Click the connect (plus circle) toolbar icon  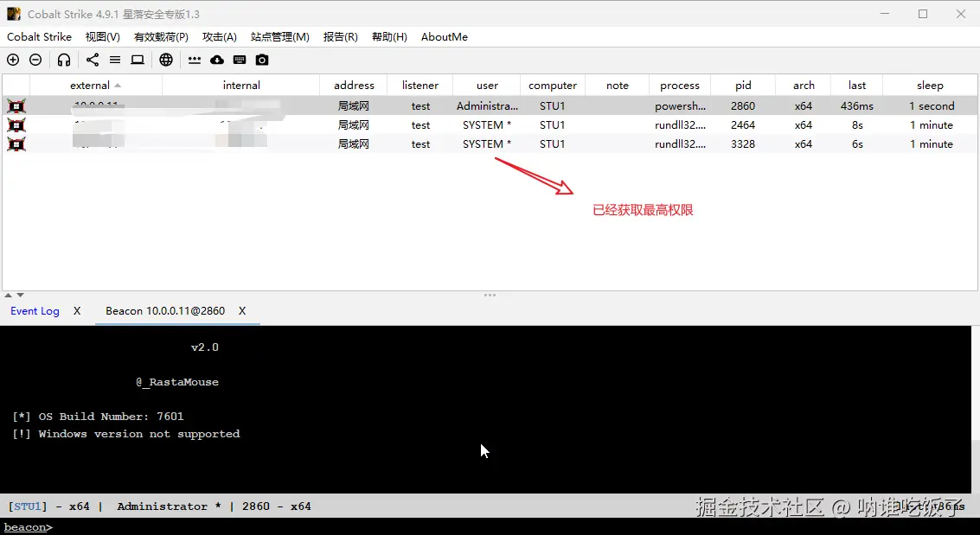point(13,60)
